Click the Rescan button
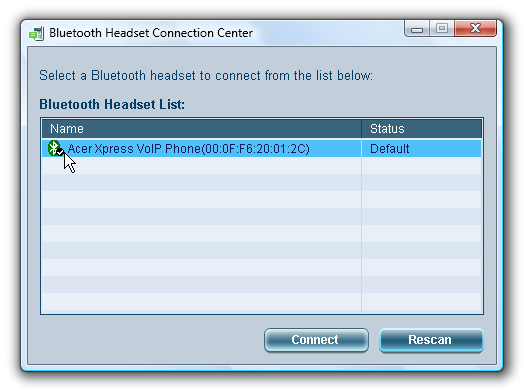 click(431, 340)
